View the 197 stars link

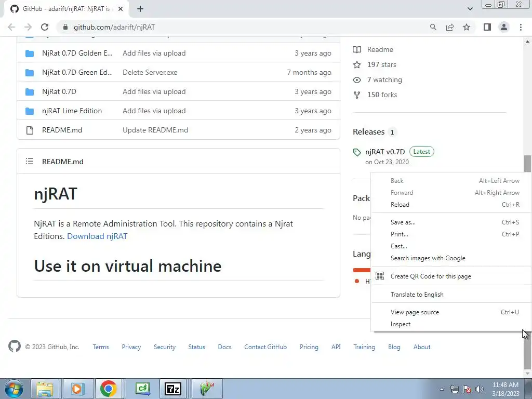coord(375,65)
